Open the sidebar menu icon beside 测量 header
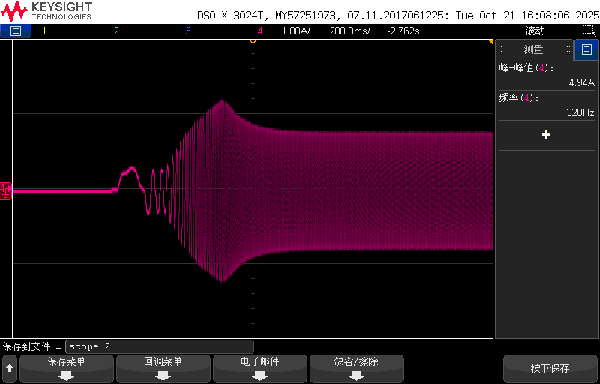This screenshot has height=384, width=600. 586,49
